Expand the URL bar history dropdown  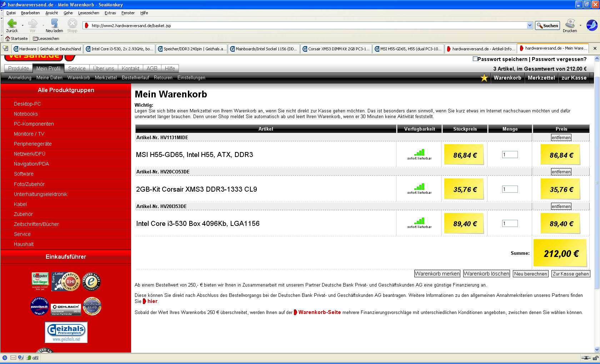(x=530, y=25)
